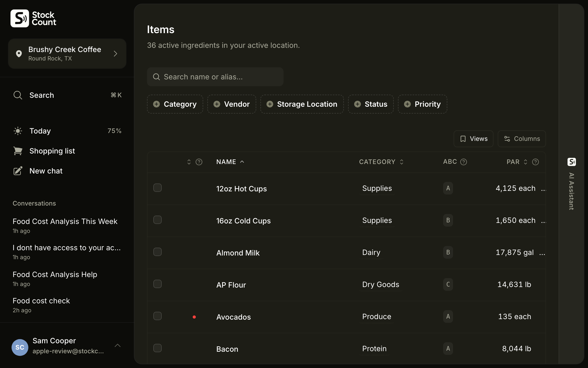This screenshot has width=588, height=368.
Task: Sort by the CATEGORY column header
Action: [x=381, y=162]
